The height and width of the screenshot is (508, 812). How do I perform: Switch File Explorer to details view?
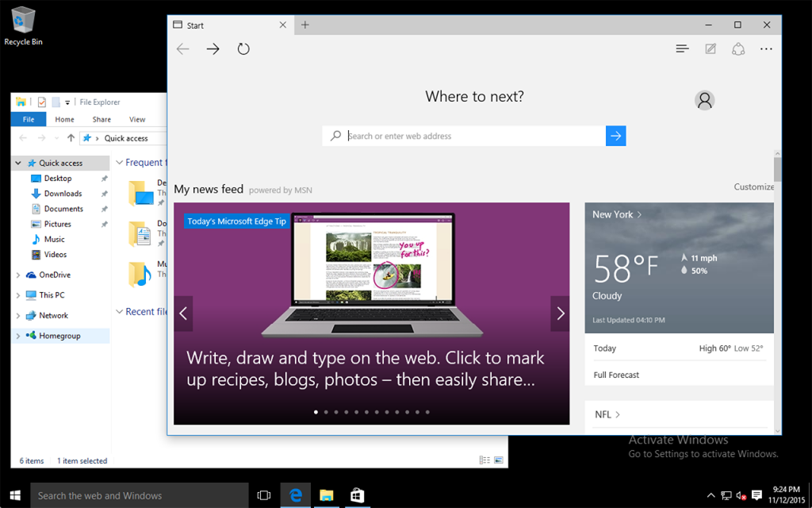coord(485,460)
